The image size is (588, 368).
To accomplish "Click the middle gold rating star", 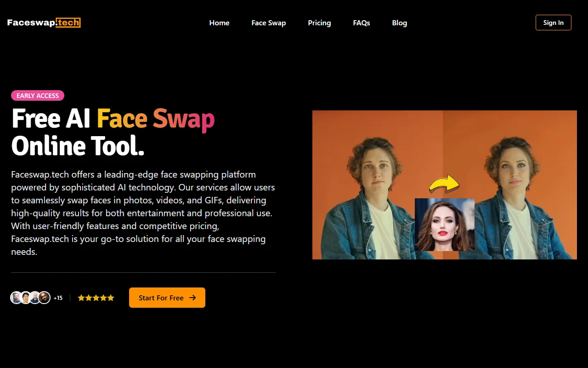I will point(96,298).
